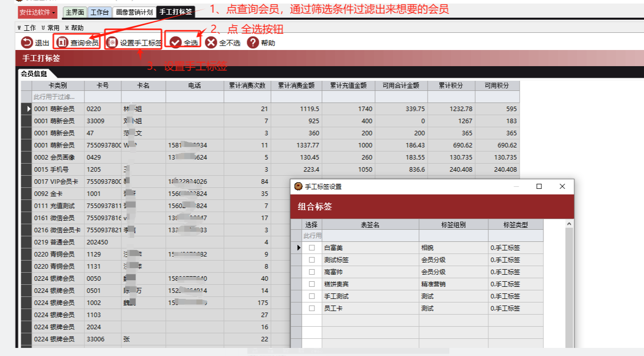644x356 pixels.
Task: Click tag dialog vertical scrollbar track
Action: (x=569, y=288)
